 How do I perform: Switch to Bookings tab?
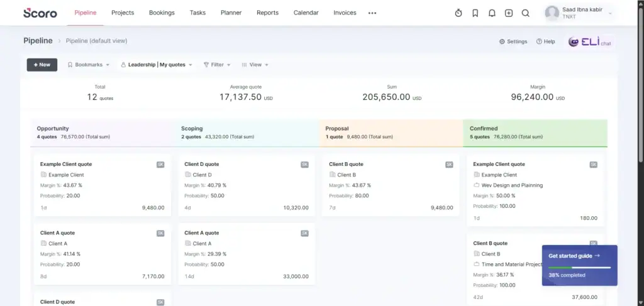162,13
